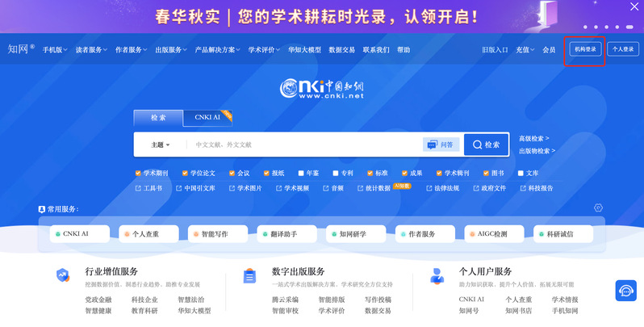Open the 主题 search field dropdown
This screenshot has width=644, height=327.
160,145
